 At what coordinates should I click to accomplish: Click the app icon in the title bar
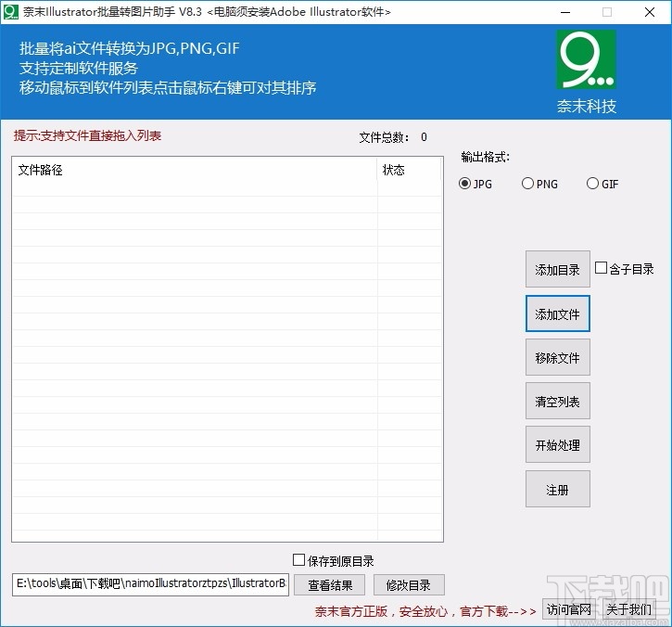[x=10, y=11]
